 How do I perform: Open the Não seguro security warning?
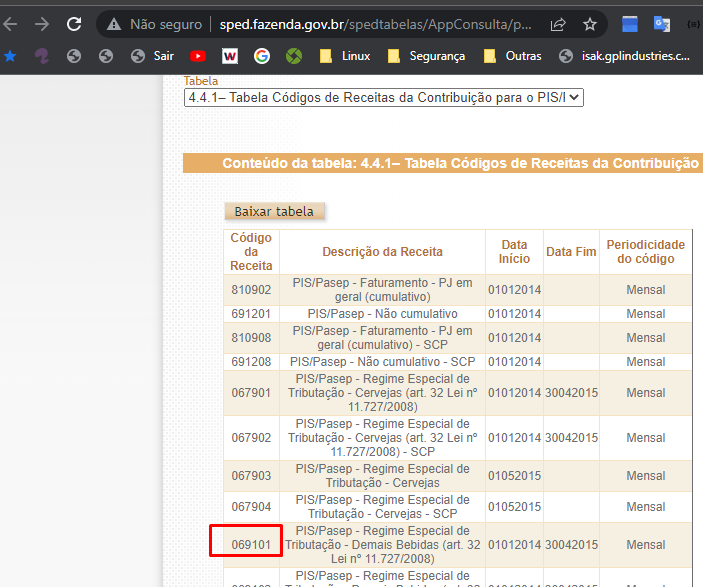pos(154,24)
